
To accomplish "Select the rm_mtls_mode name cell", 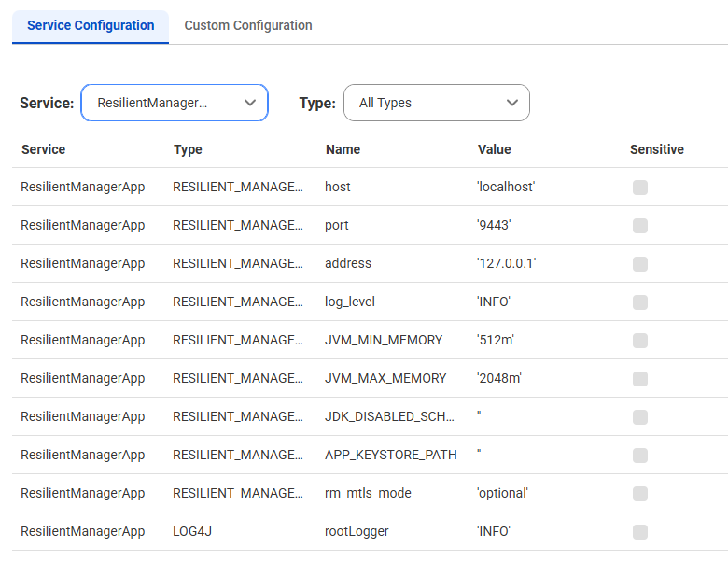I will [368, 493].
